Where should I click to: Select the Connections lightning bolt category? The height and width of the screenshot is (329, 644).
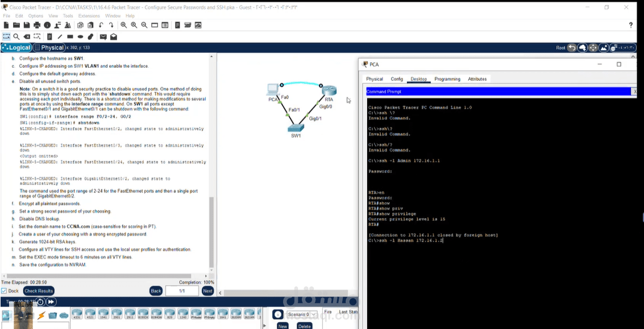41,316
